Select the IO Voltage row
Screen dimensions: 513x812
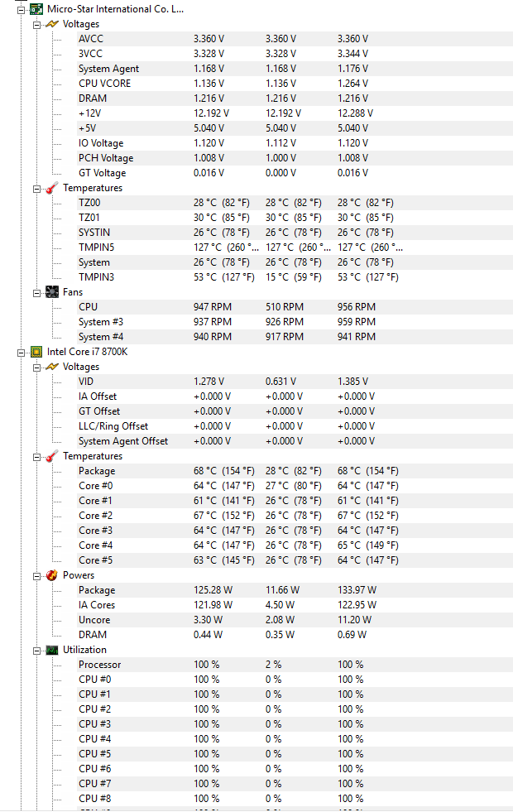coord(295,143)
